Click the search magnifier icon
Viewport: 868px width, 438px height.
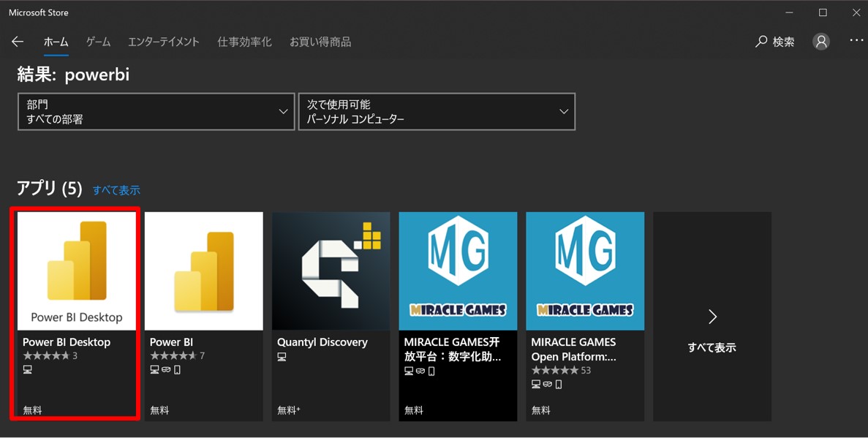pyautogui.click(x=761, y=42)
